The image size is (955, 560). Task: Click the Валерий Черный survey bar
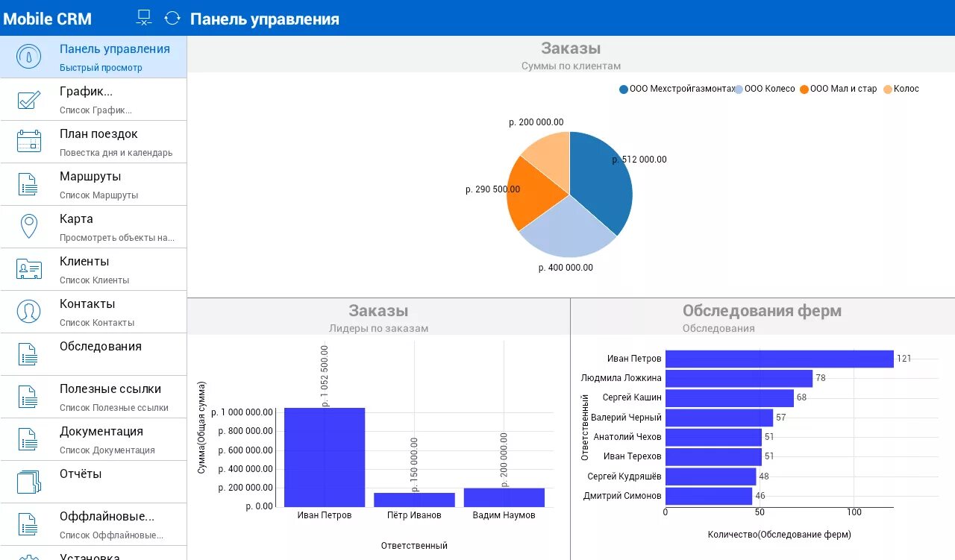coord(719,418)
